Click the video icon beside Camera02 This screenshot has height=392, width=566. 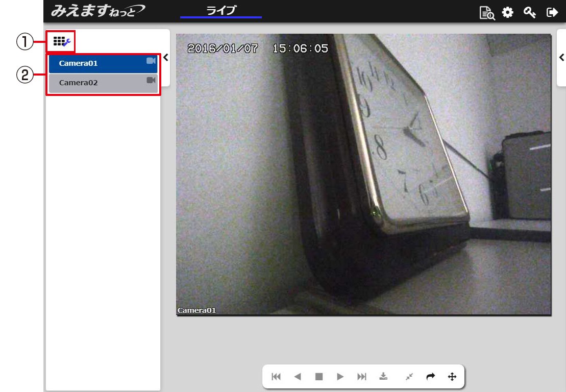pos(151,80)
